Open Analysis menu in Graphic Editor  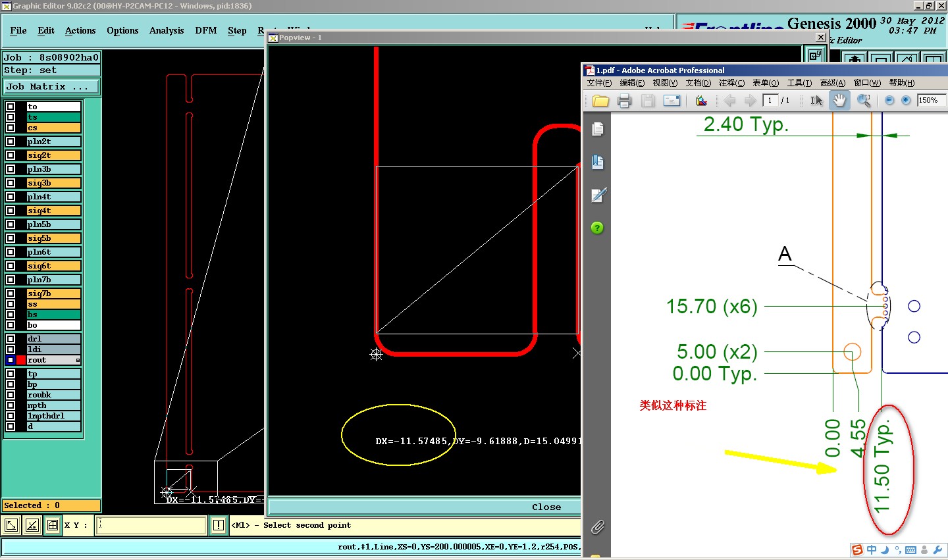[167, 30]
